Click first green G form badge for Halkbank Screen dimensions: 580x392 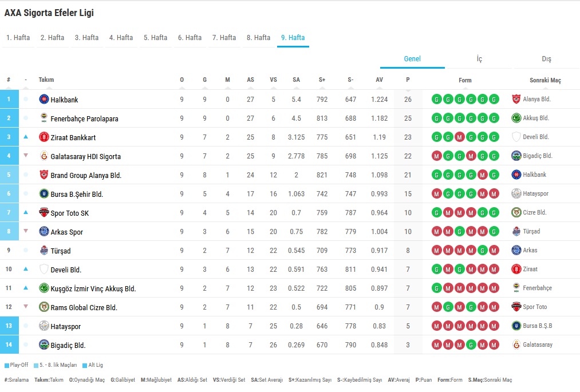tap(436, 99)
